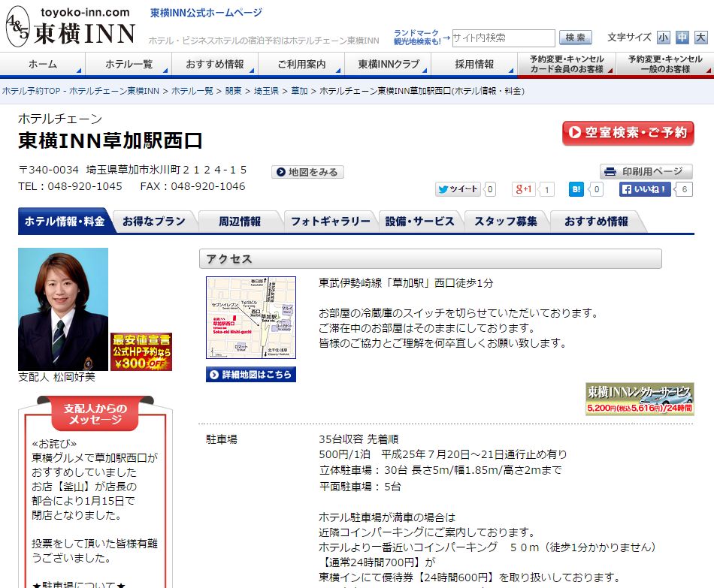Click the 草加 breadcrumb link
The width and height of the screenshot is (714, 588).
tap(299, 91)
